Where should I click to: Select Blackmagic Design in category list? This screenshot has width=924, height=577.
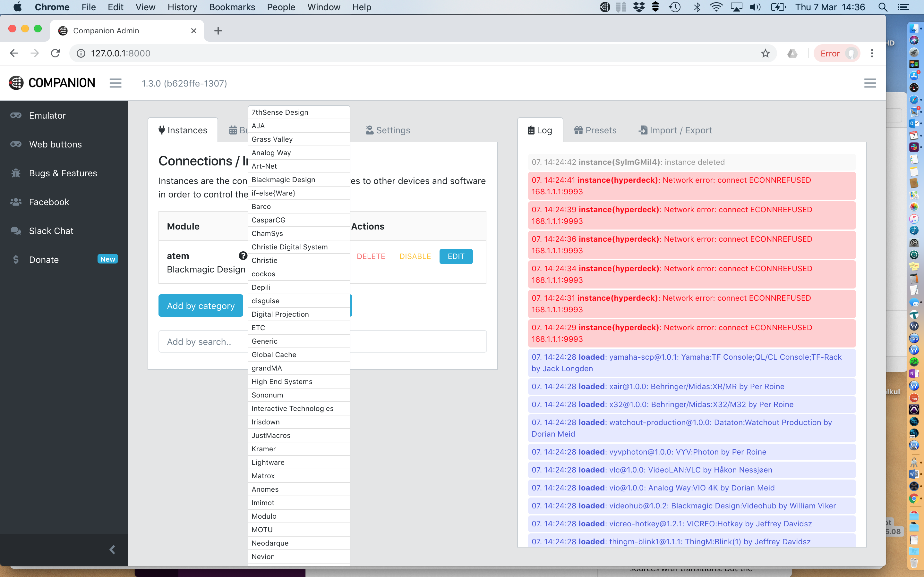tap(283, 180)
